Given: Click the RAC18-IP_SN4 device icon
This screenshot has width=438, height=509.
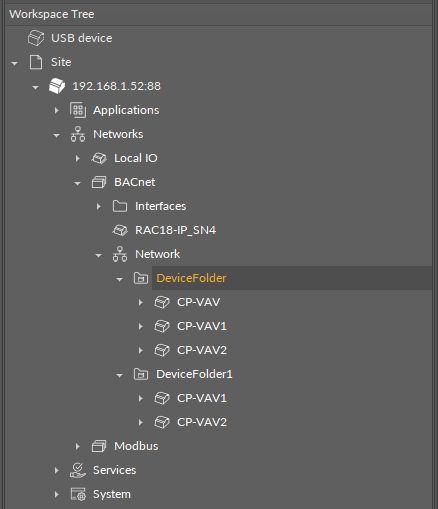Looking at the screenshot, I should (120, 230).
